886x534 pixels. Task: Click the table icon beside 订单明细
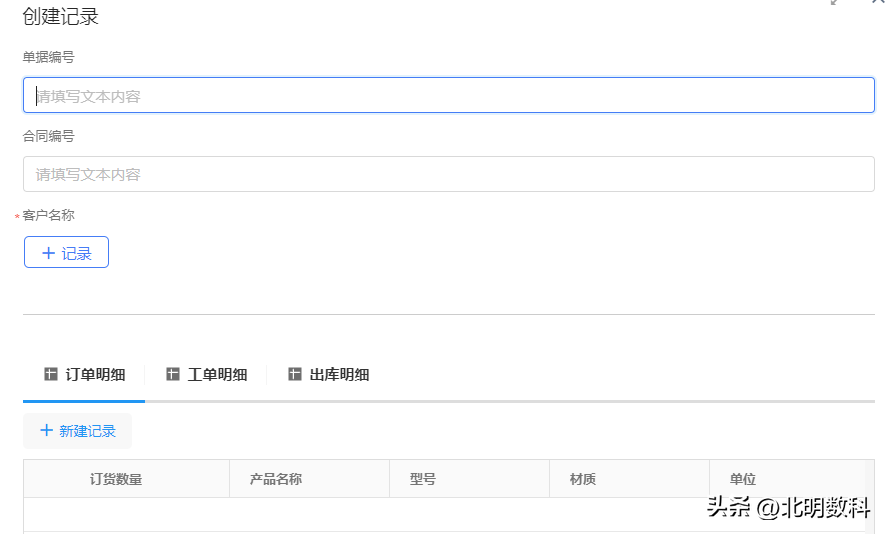pyautogui.click(x=51, y=375)
